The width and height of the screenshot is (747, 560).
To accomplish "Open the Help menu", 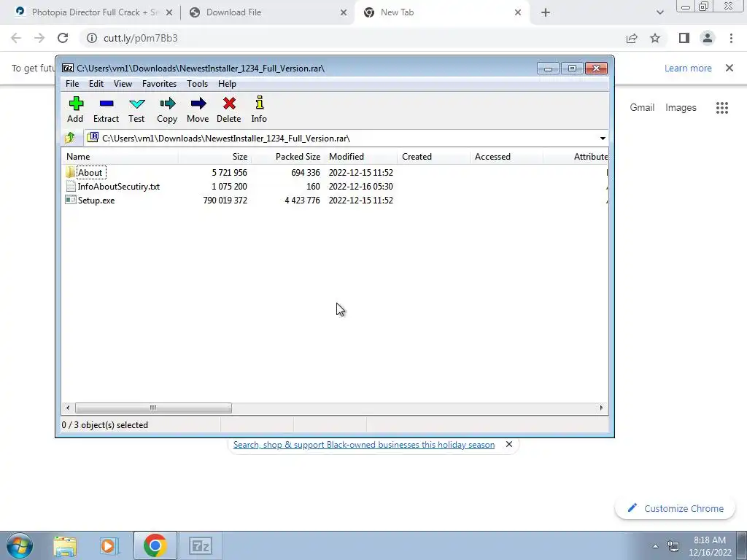I will coord(227,84).
